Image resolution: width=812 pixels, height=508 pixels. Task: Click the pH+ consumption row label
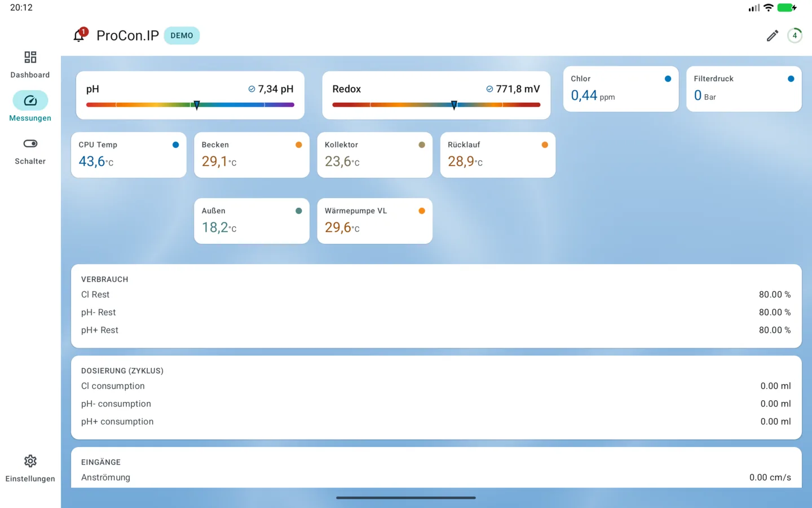117,422
